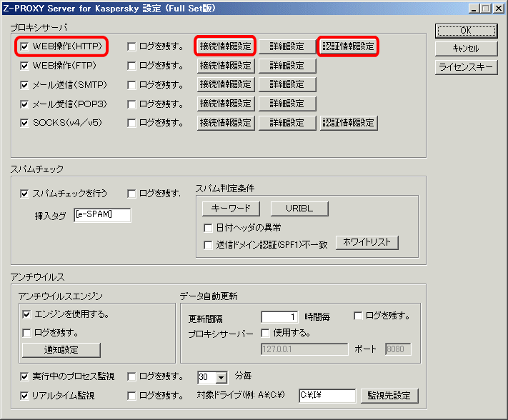Open 詳細設定 for the SOCKS row
508x420 pixels.
click(287, 123)
